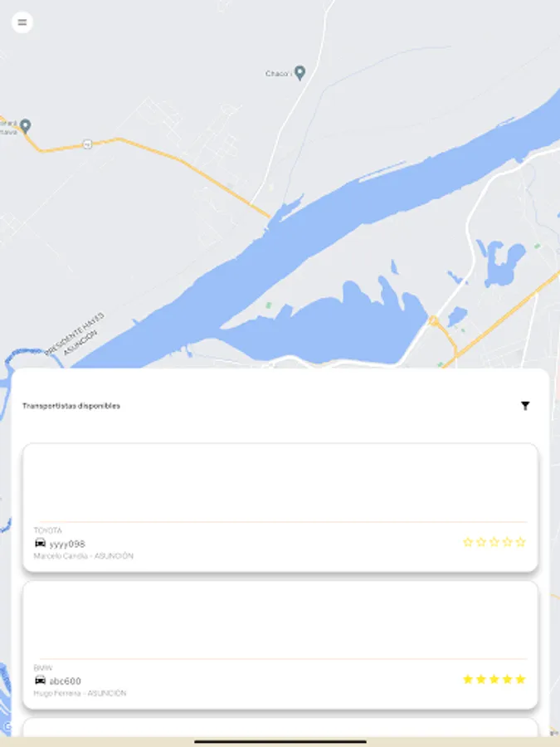Click first empty star on Toyota card
The width and height of the screenshot is (560, 747).
coord(468,542)
